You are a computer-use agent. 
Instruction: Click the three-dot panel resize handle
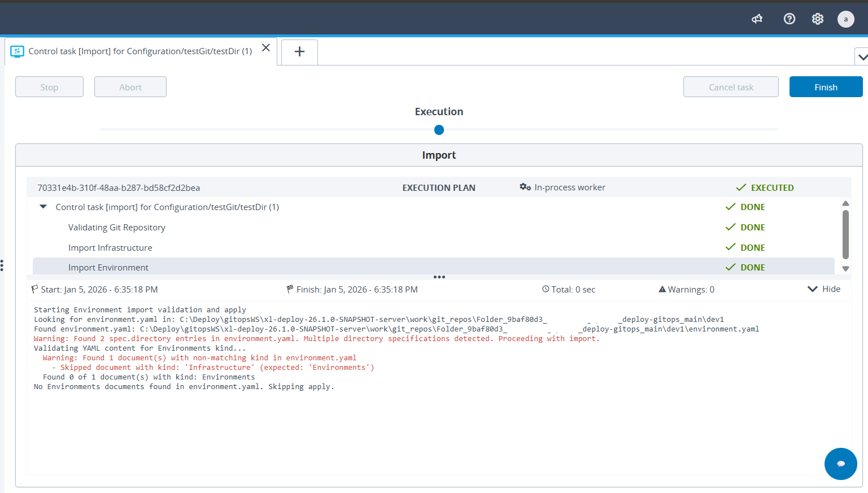coord(439,277)
